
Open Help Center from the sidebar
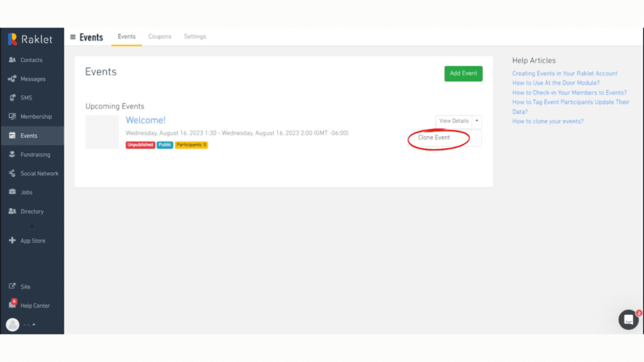pyautogui.click(x=35, y=306)
